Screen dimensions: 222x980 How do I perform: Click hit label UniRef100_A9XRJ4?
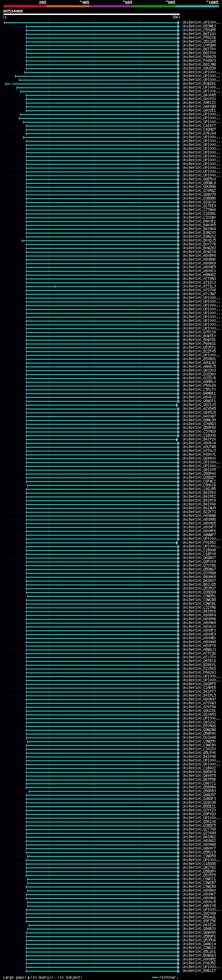(x=199, y=443)
